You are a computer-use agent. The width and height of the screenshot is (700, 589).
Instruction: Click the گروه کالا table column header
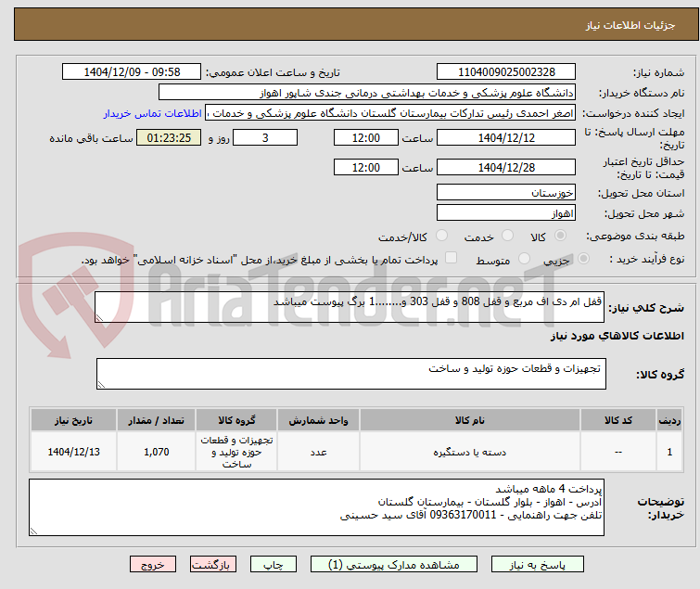[236, 420]
